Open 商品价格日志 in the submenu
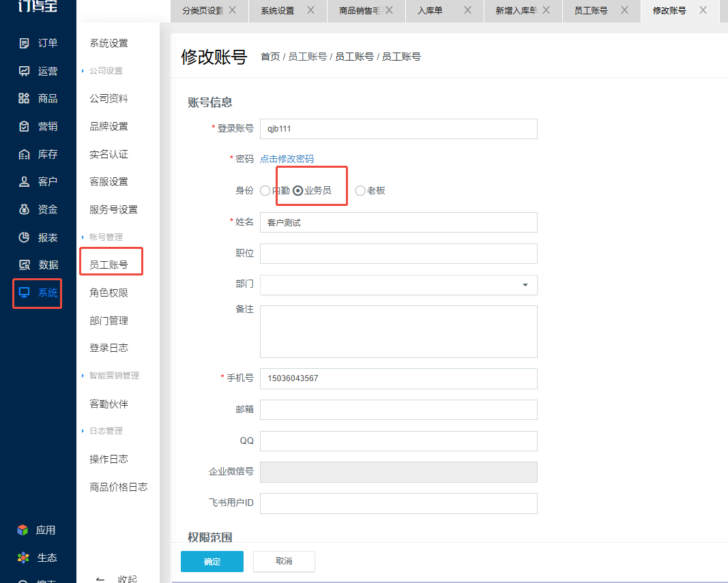 pyautogui.click(x=119, y=487)
